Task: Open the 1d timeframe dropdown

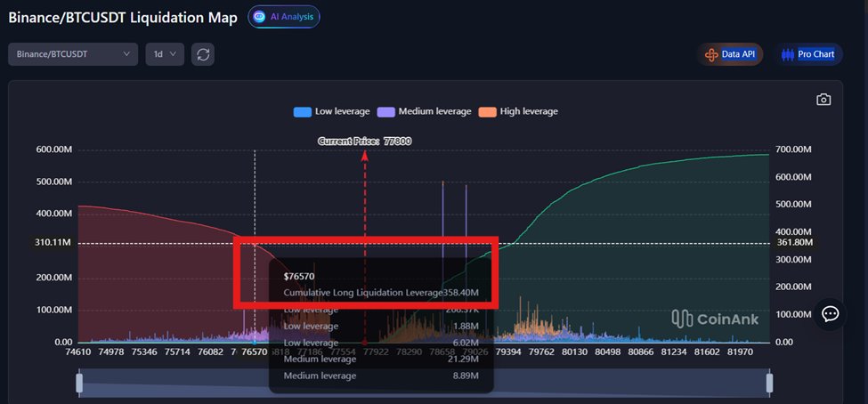Action: pyautogui.click(x=165, y=54)
